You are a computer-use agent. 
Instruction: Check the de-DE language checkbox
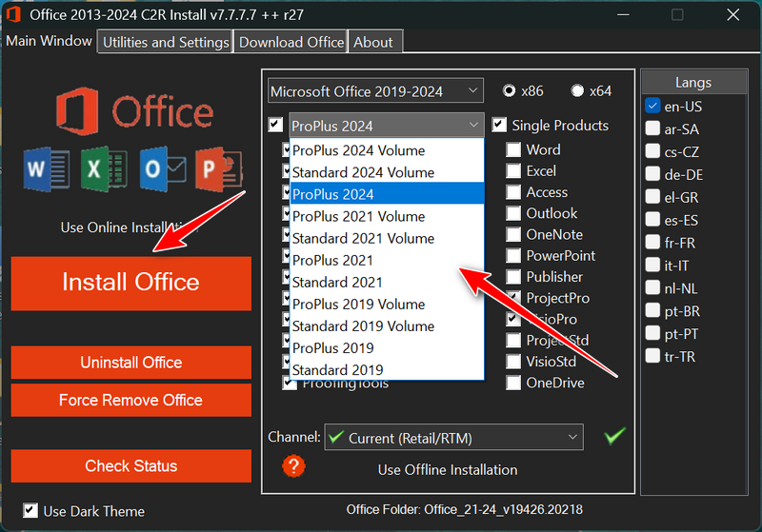[x=653, y=174]
